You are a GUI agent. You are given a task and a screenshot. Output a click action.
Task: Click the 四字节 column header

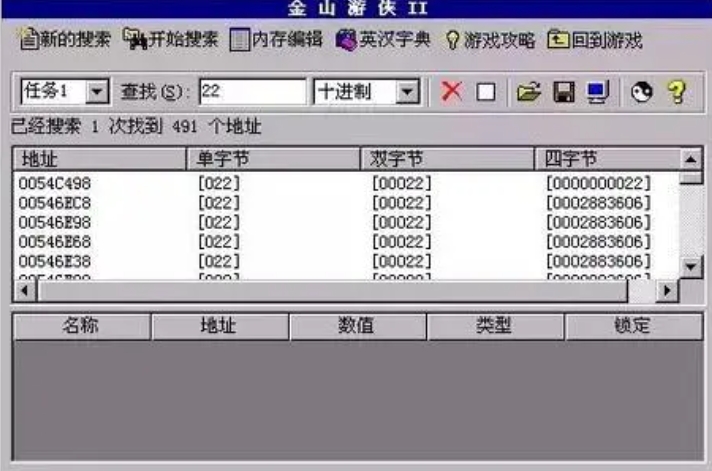(x=607, y=159)
